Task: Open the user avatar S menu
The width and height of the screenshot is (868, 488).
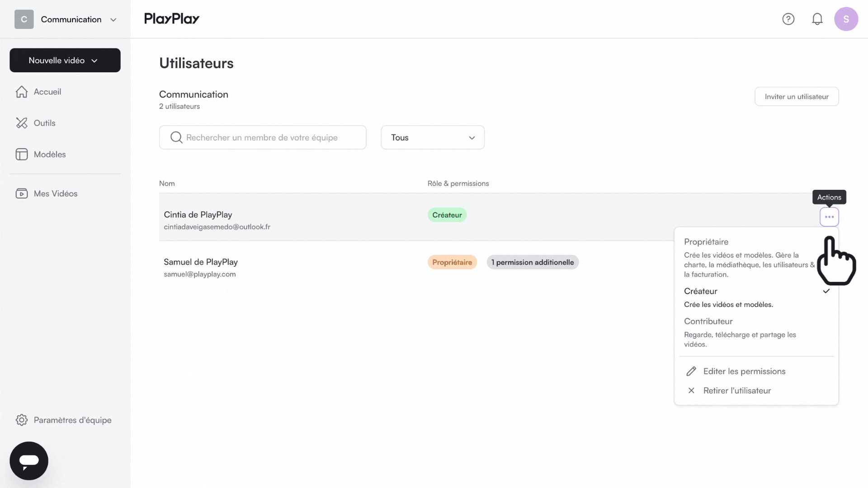Action: click(846, 19)
